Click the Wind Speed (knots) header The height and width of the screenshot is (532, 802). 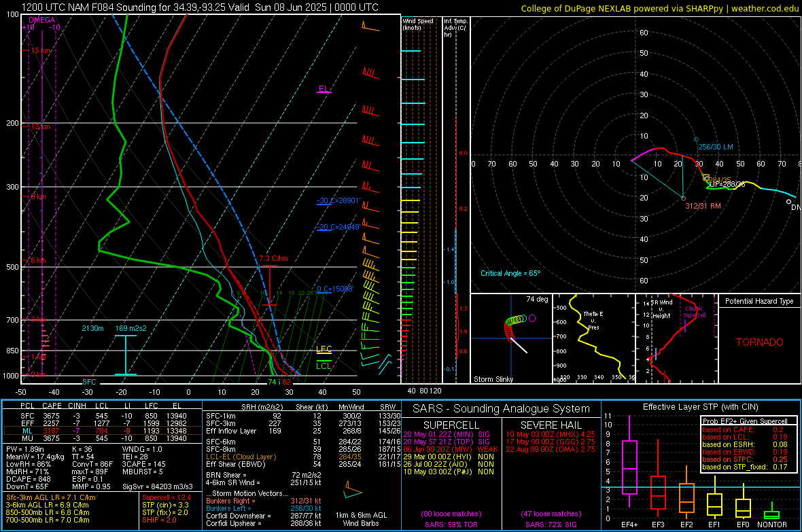pyautogui.click(x=418, y=24)
